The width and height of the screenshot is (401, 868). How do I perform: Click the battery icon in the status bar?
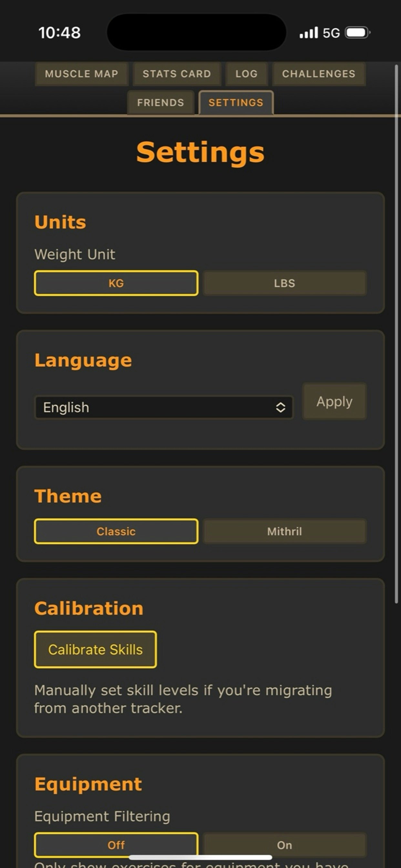coord(357,32)
